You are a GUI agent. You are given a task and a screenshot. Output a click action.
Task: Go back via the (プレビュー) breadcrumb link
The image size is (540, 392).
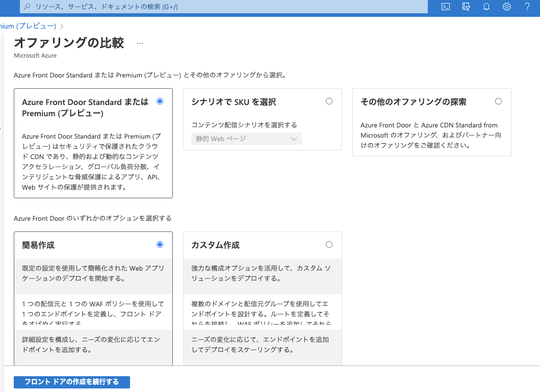[28, 26]
